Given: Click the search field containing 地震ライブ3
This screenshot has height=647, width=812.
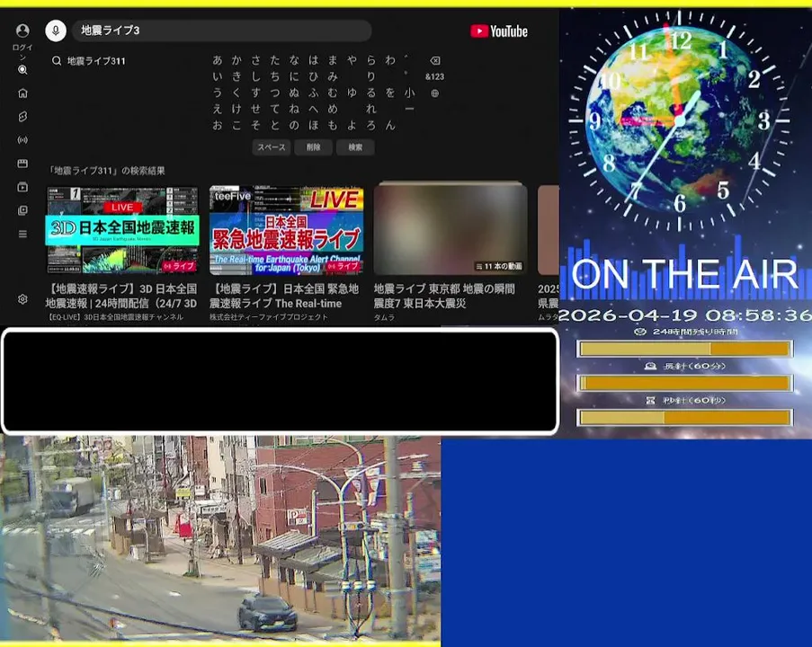Looking at the screenshot, I should [x=221, y=31].
